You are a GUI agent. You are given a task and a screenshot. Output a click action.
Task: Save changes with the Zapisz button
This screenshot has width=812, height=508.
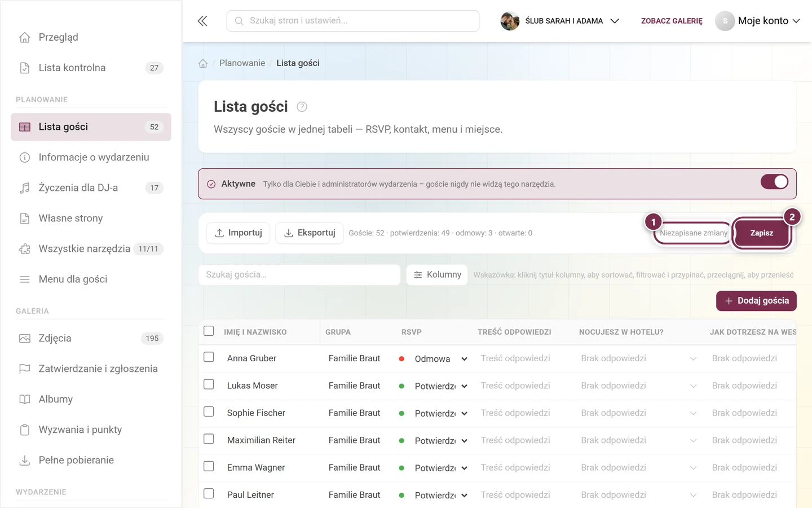pyautogui.click(x=762, y=233)
